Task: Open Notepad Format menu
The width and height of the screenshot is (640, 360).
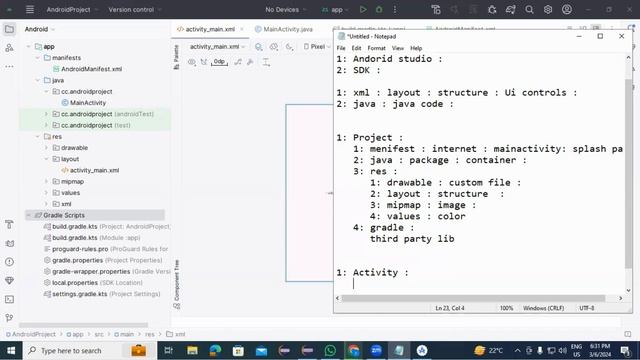Action: [376, 48]
